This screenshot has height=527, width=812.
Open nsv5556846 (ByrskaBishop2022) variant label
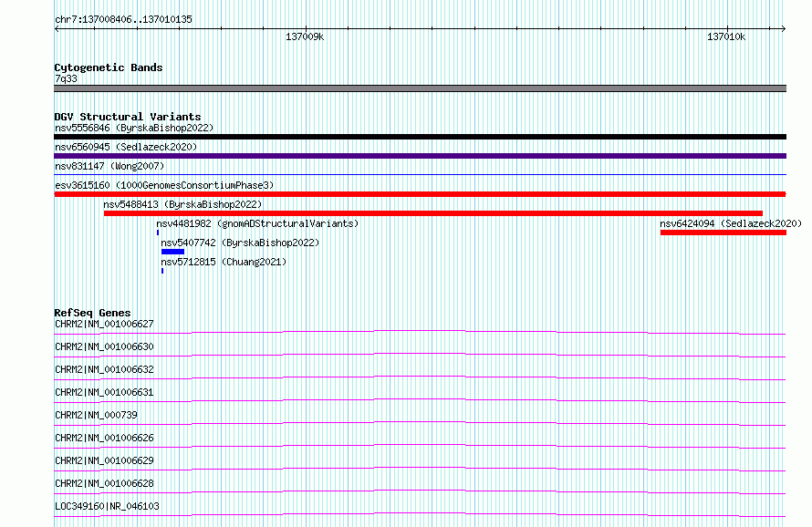pos(134,128)
